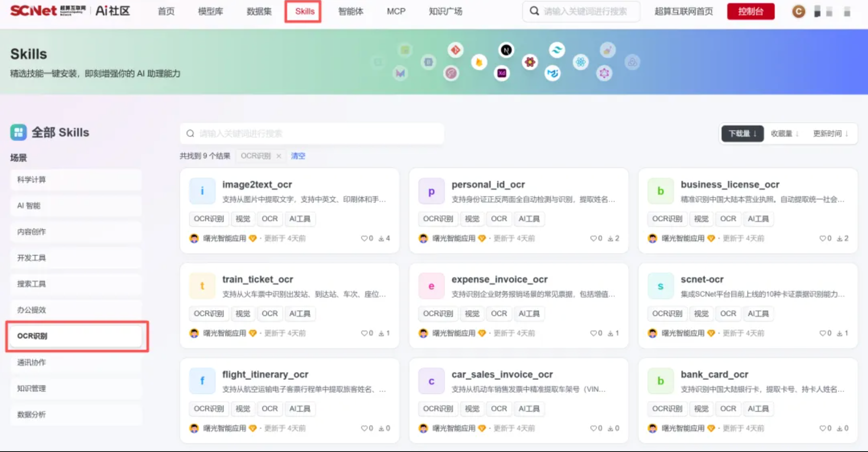Click the 全部 Skills grid icon
868x452 pixels.
pyautogui.click(x=18, y=132)
